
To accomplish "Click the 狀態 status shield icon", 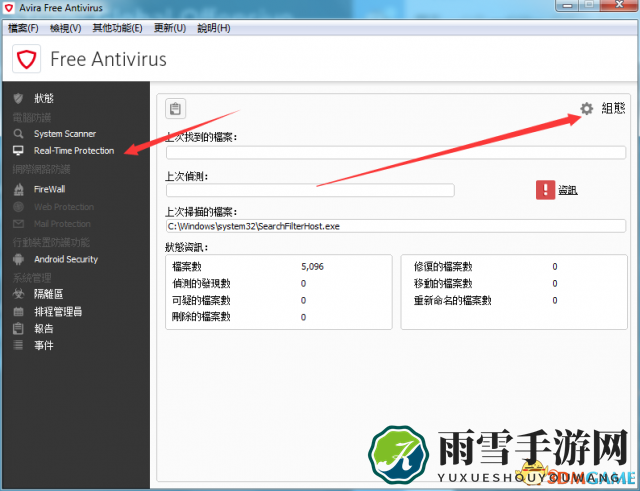I will pos(18,98).
